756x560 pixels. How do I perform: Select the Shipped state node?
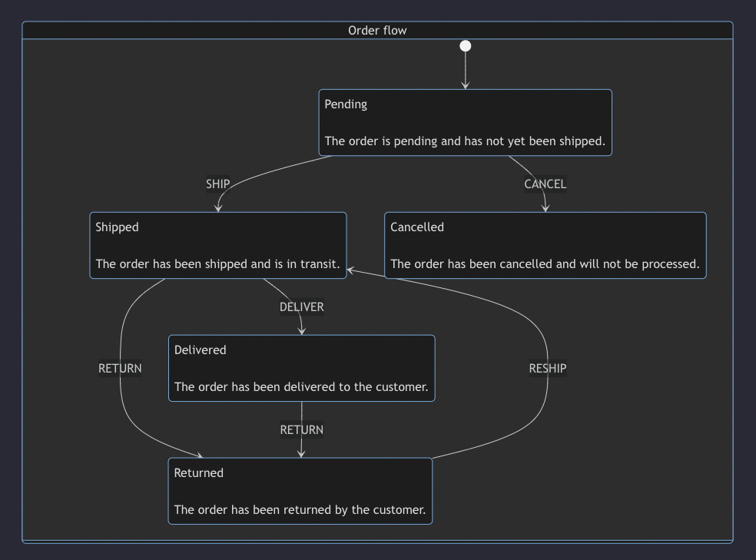coord(217,245)
